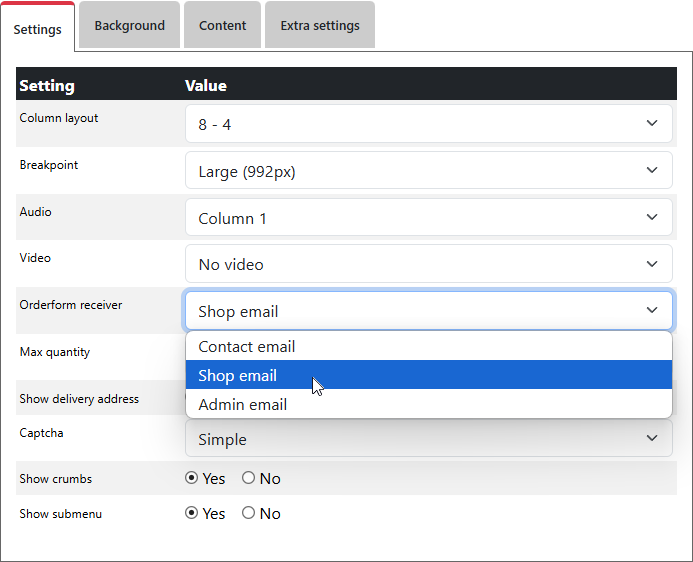This screenshot has width=693, height=562.
Task: Switch to the Settings tab
Action: coord(38,28)
